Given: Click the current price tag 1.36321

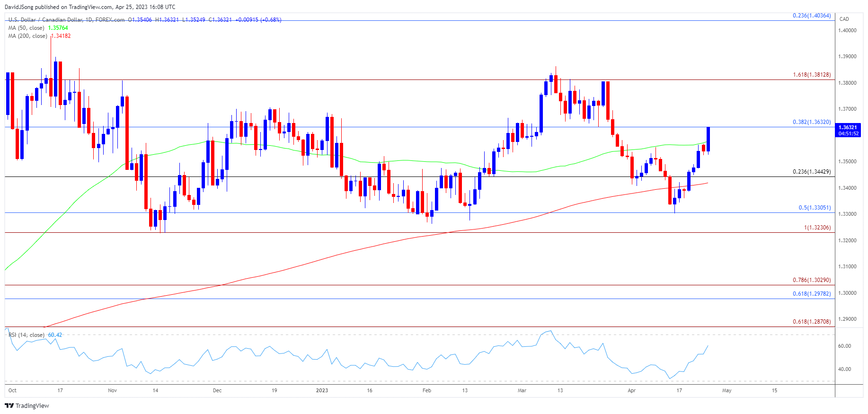Looking at the screenshot, I should pyautogui.click(x=848, y=127).
